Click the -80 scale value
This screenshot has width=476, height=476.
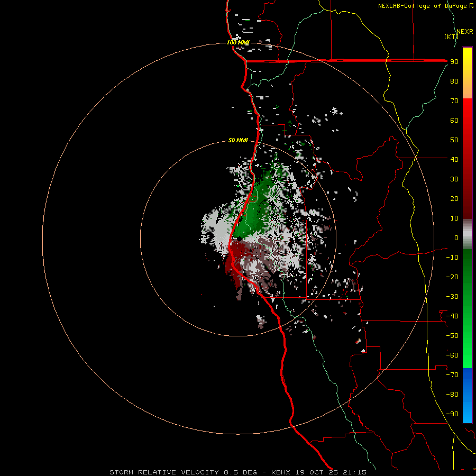pos(452,395)
